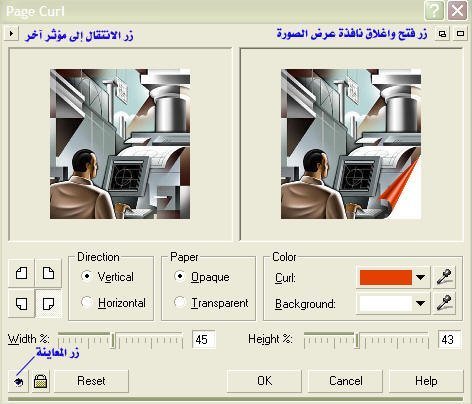Expand the effects flyout arrow at top-left
Viewport: 472px width, 404px height.
11,34
